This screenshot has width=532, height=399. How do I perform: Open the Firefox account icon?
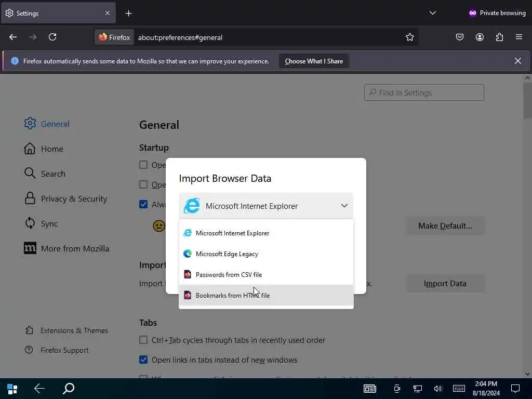[x=480, y=37]
